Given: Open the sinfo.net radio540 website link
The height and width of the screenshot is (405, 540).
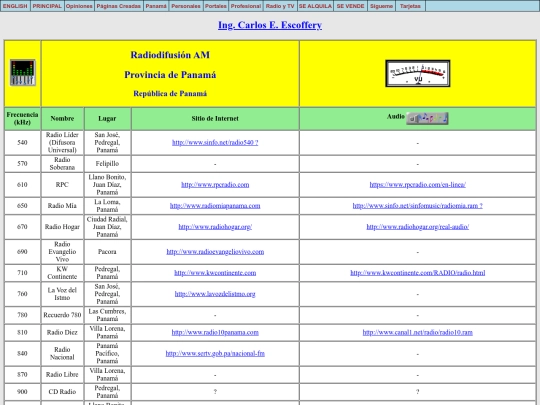Looking at the screenshot, I should pos(215,143).
